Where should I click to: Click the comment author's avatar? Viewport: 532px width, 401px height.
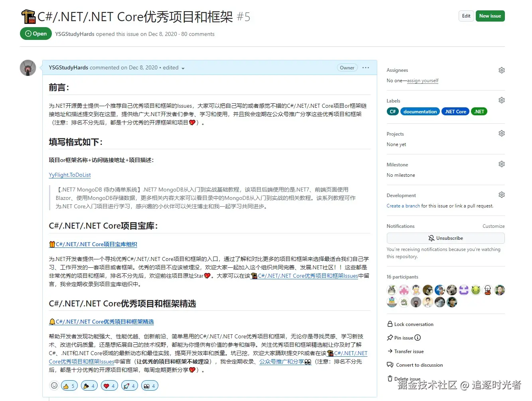pos(28,68)
